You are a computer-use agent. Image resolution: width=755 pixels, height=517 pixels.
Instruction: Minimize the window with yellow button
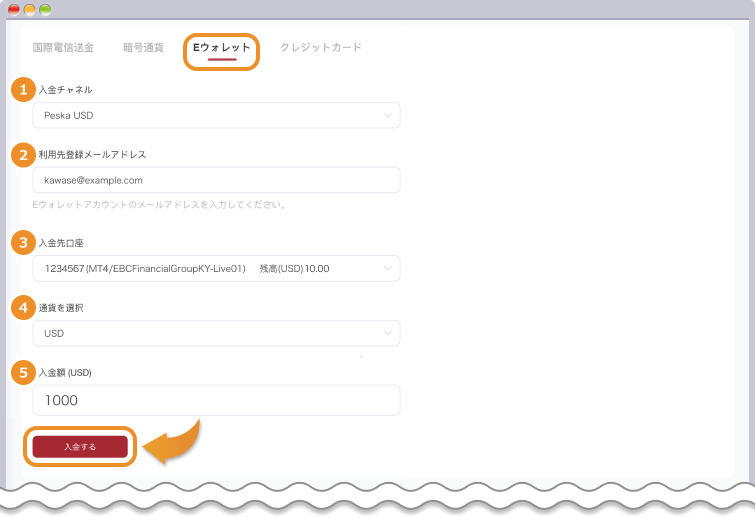pyautogui.click(x=30, y=9)
